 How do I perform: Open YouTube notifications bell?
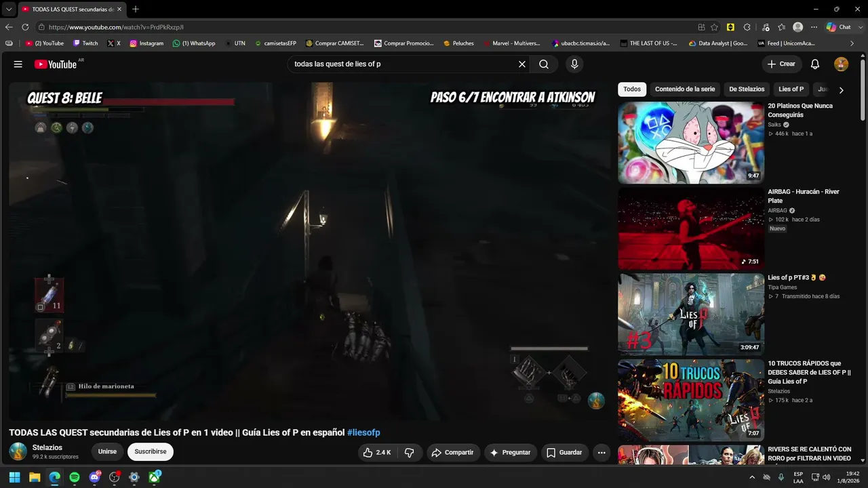[x=815, y=64]
